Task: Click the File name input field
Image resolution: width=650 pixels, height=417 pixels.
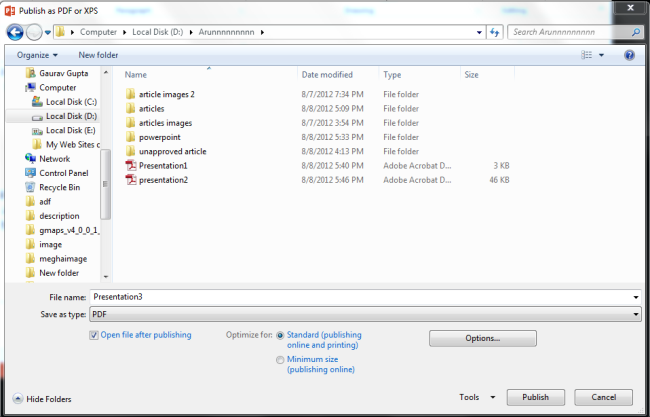Action: coord(361,297)
